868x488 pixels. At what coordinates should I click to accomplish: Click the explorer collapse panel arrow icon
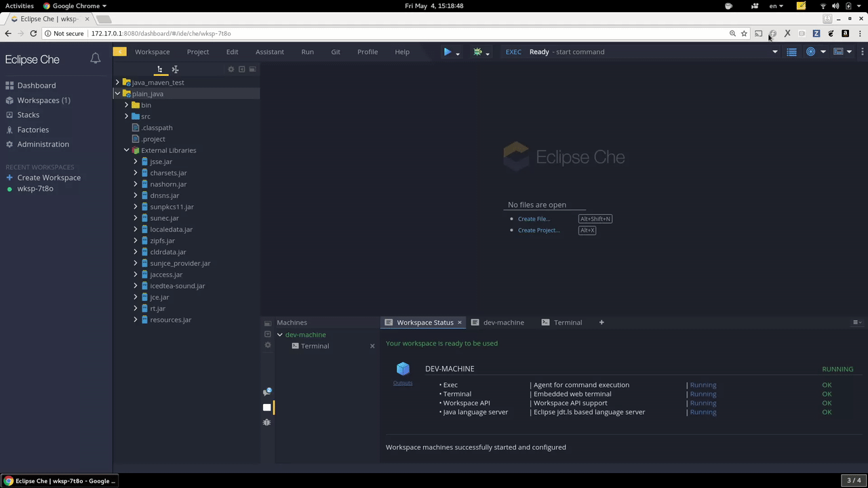[241, 69]
